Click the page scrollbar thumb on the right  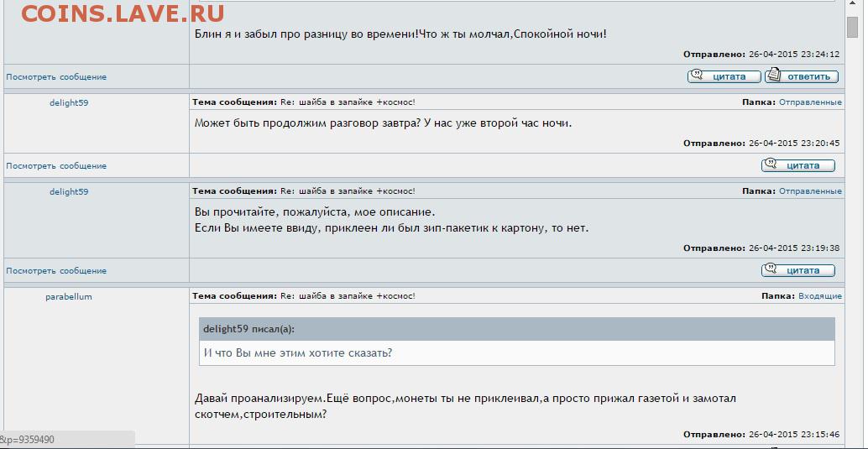click(x=853, y=27)
